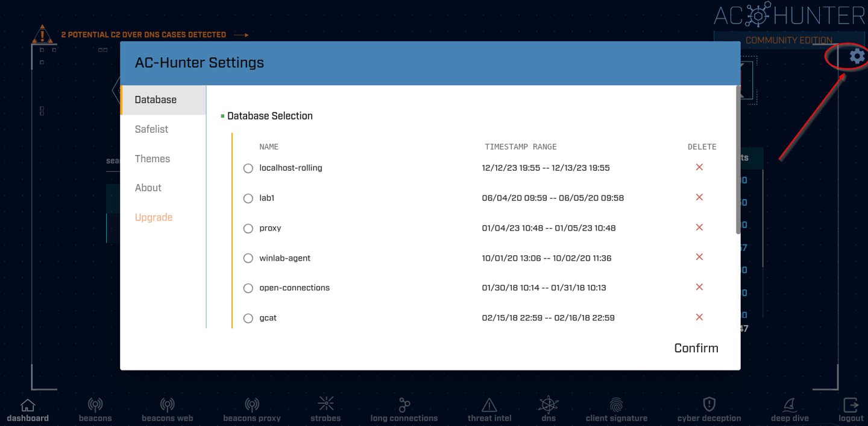This screenshot has height=426, width=868.
Task: Open the beacons web icon
Action: click(167, 405)
